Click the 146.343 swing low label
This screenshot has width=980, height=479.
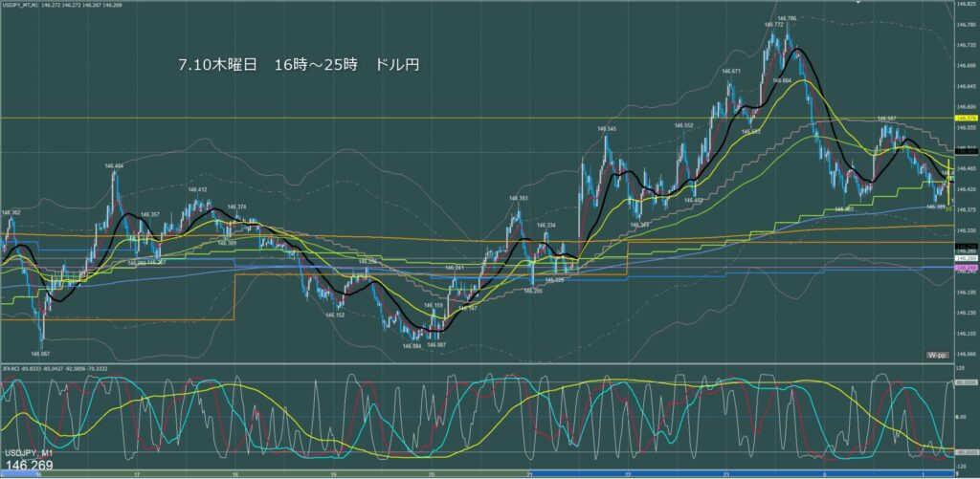click(637, 224)
